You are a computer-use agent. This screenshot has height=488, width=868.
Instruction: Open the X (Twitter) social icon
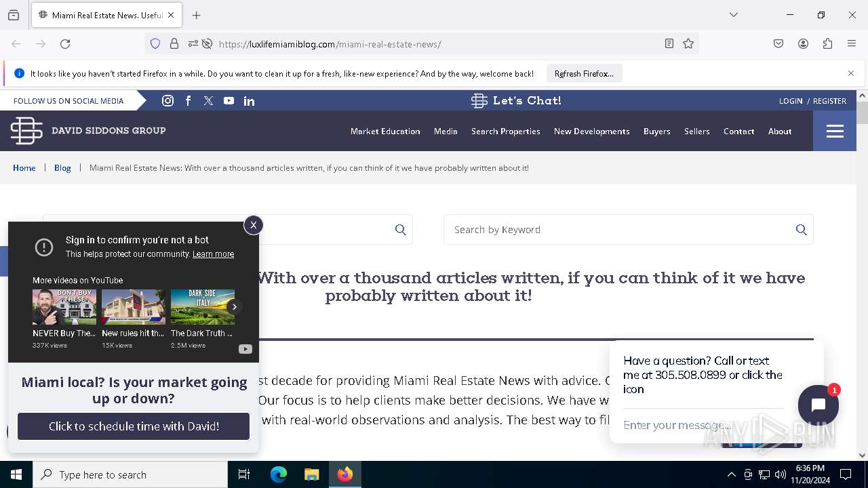coord(208,100)
